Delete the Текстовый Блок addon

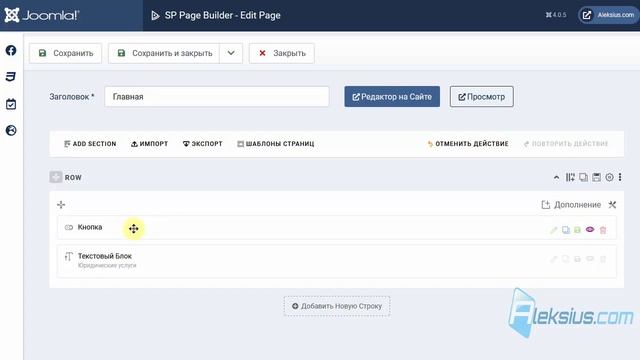tap(603, 259)
